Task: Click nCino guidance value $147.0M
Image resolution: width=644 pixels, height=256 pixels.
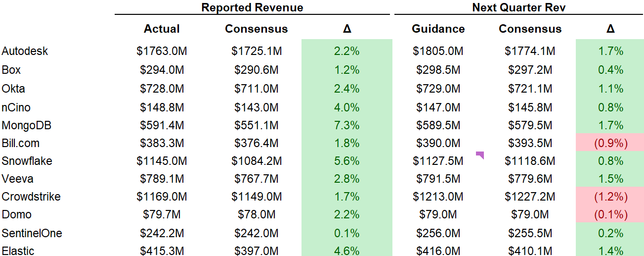Action: [438, 107]
